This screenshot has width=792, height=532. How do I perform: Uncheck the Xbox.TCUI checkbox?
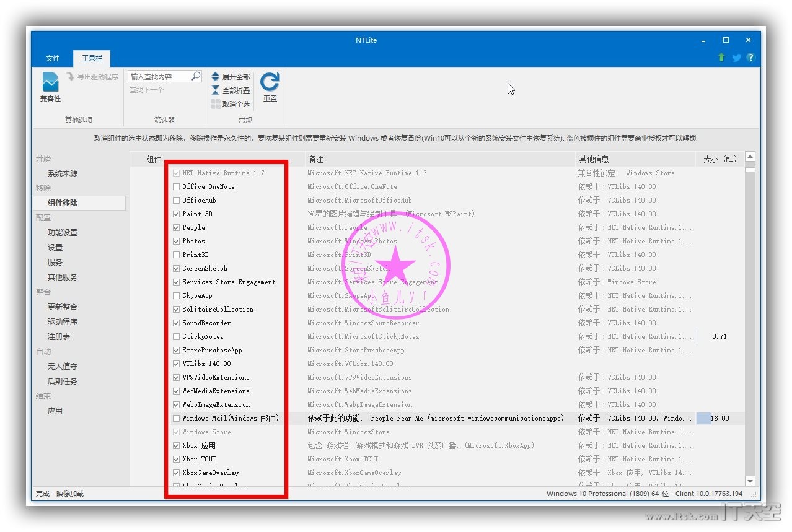point(177,459)
